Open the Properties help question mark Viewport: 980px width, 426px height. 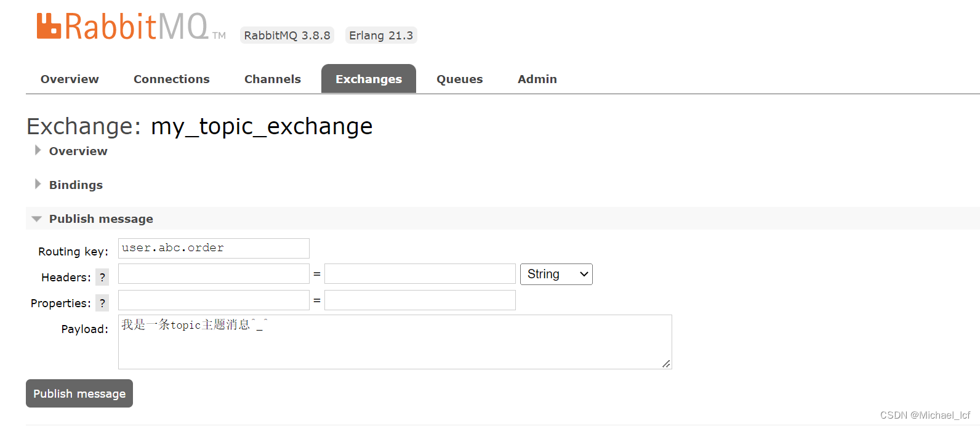[x=102, y=303]
